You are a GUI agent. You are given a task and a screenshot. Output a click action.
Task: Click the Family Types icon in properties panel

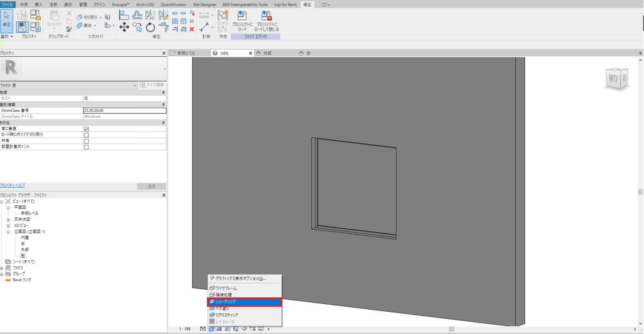click(x=36, y=27)
